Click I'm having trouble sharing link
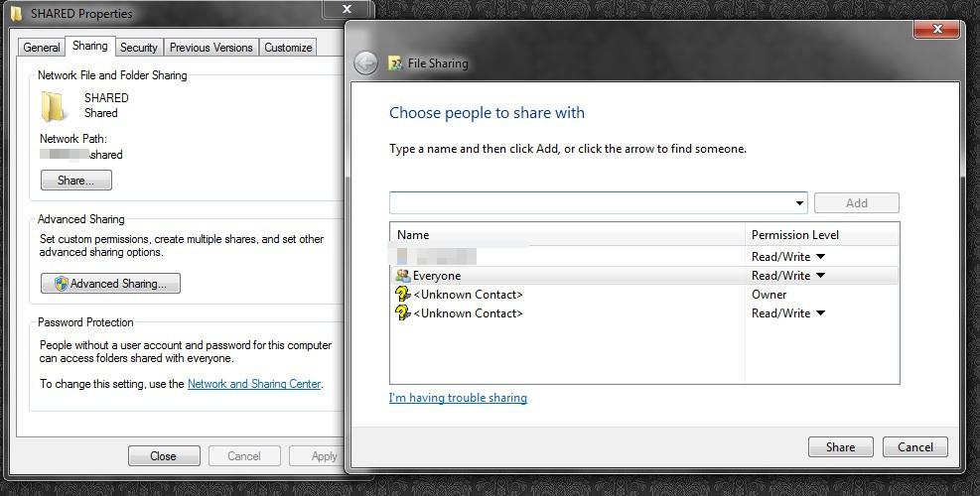 pos(458,398)
